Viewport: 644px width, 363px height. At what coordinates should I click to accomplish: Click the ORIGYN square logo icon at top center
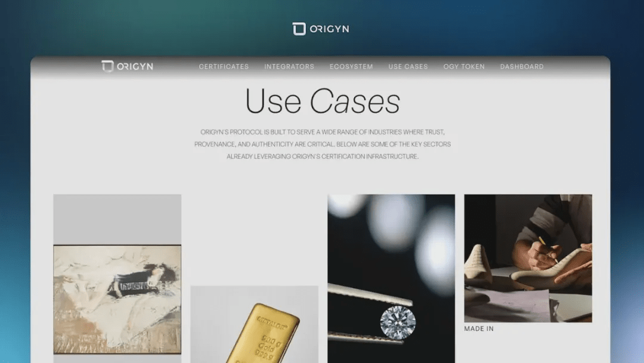pyautogui.click(x=299, y=29)
